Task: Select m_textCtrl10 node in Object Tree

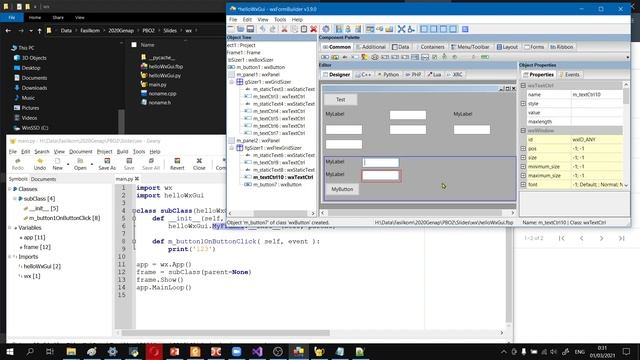Action: pyautogui.click(x=283, y=177)
